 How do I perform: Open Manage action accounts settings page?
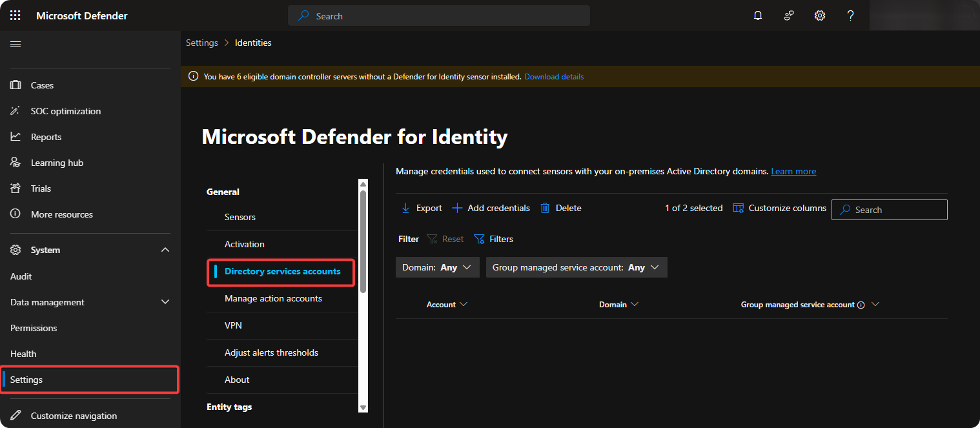273,298
